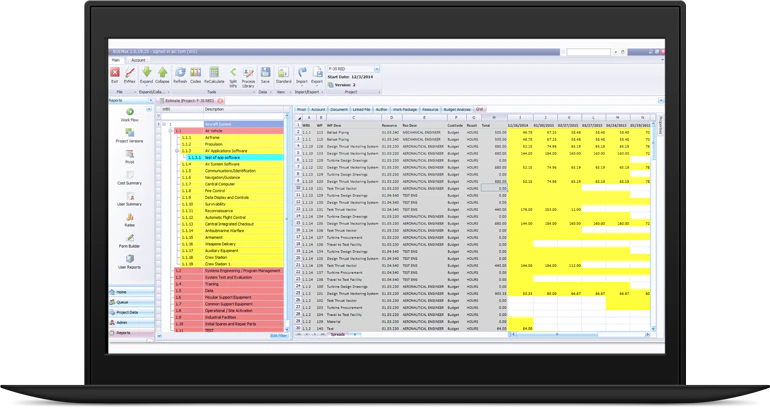Save using the floppy disk icon

tap(265, 72)
